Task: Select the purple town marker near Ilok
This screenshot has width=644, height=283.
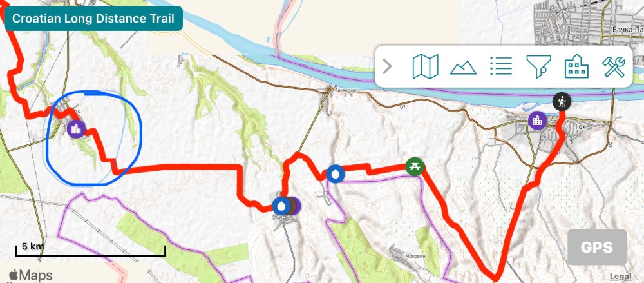Action: coord(537,121)
